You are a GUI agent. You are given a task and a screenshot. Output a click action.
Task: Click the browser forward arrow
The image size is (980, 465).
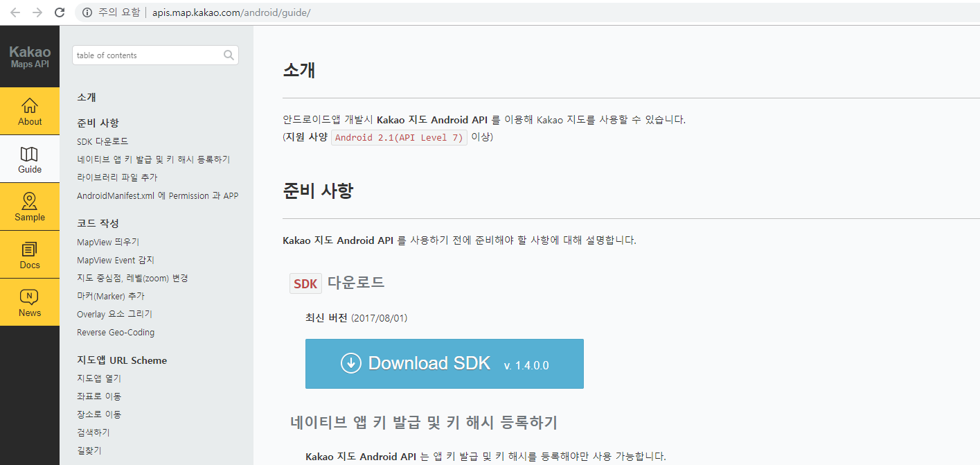click(x=37, y=12)
